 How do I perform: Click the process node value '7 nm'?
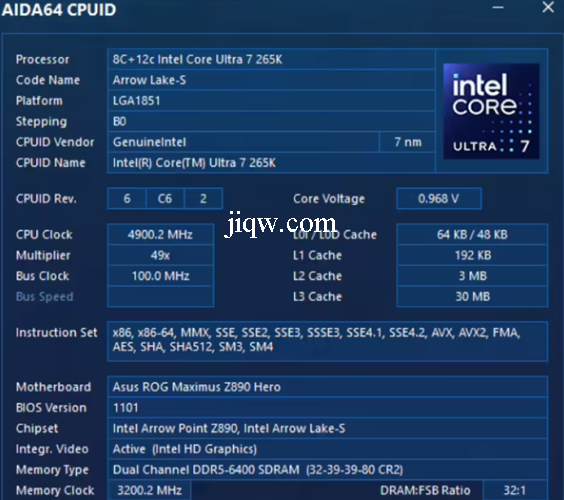408,142
